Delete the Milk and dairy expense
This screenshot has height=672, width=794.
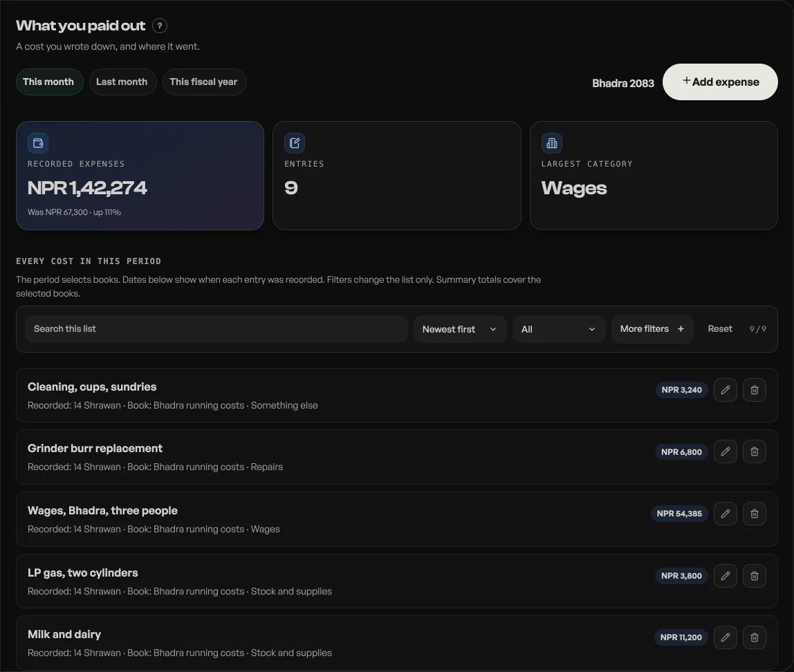click(x=755, y=637)
